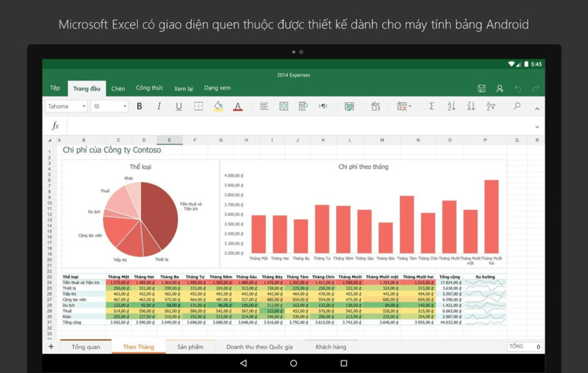Open the Tệp menu

click(x=55, y=87)
